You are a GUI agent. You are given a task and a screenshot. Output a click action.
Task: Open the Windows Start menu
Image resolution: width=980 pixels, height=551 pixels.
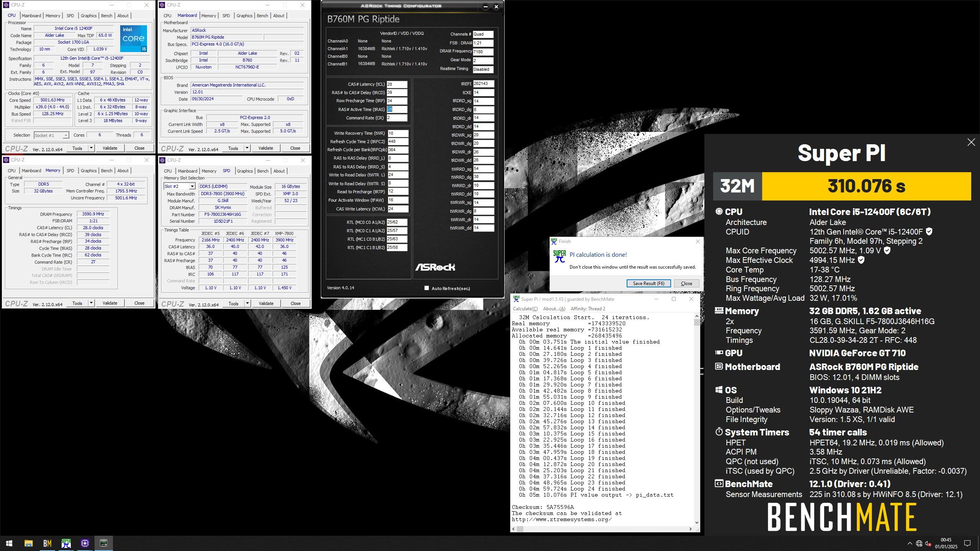9,543
